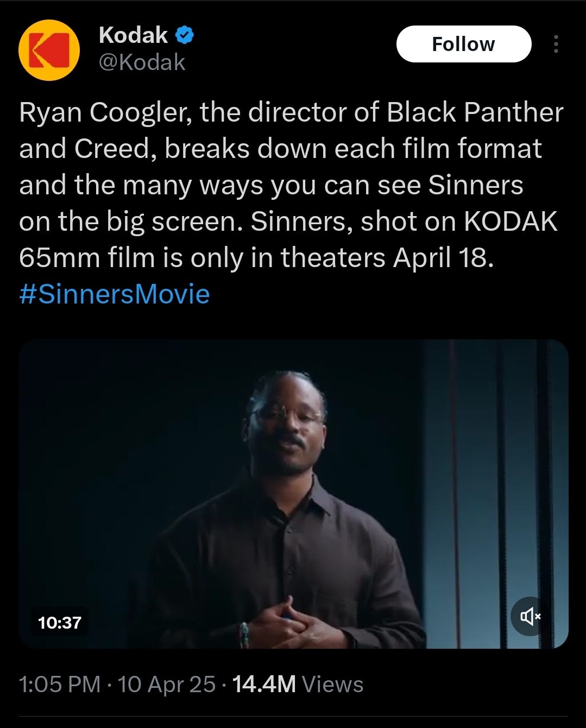Open the 1:05 PM post timestamp
586x728 pixels.
60,684
